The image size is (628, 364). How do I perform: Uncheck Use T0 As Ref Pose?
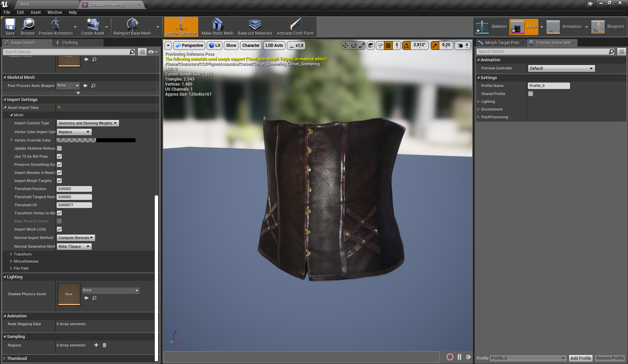click(59, 156)
